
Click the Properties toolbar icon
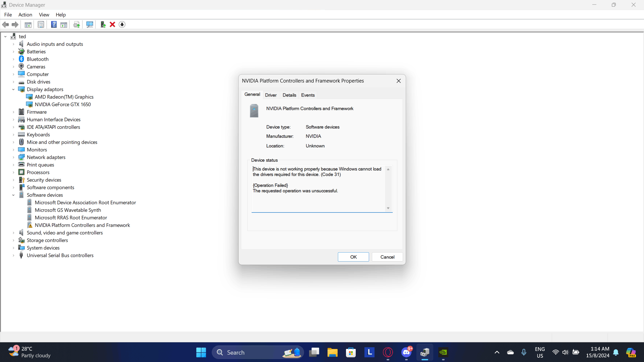pyautogui.click(x=41, y=24)
